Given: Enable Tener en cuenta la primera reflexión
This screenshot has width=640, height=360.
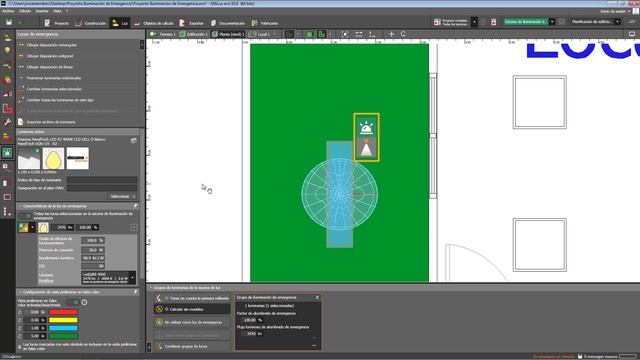Looking at the screenshot, I should pos(193,298).
